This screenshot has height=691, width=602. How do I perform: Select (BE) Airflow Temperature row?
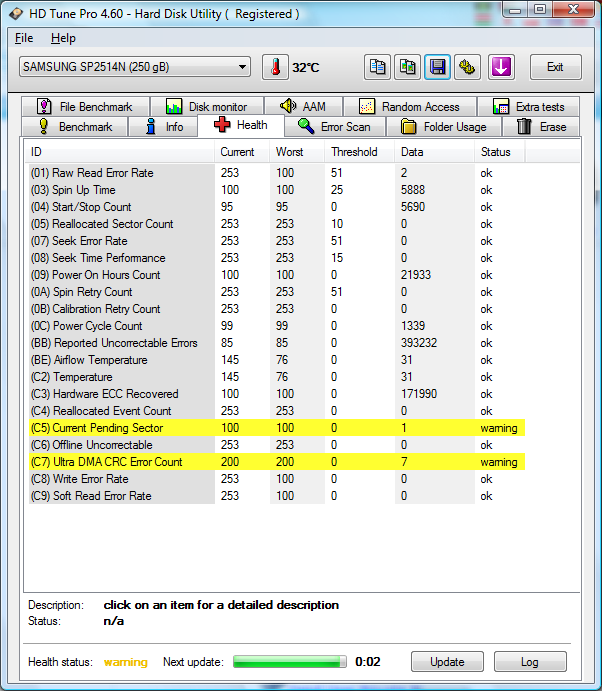coord(277,360)
